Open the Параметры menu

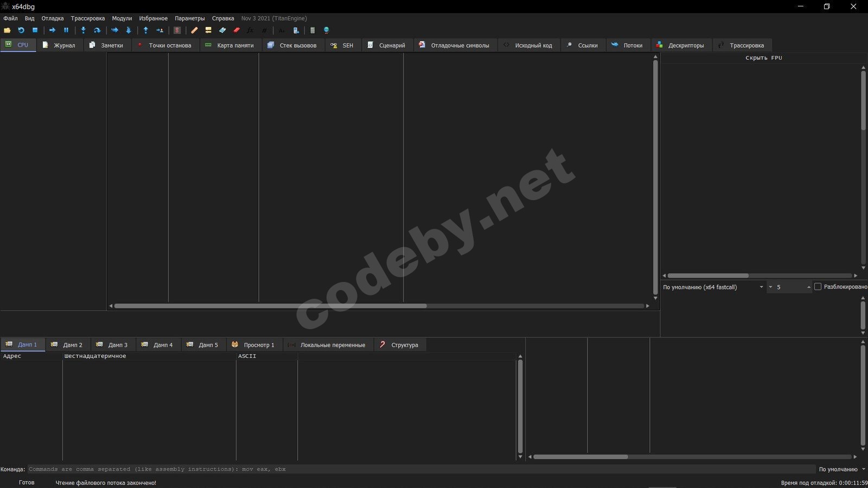190,18
